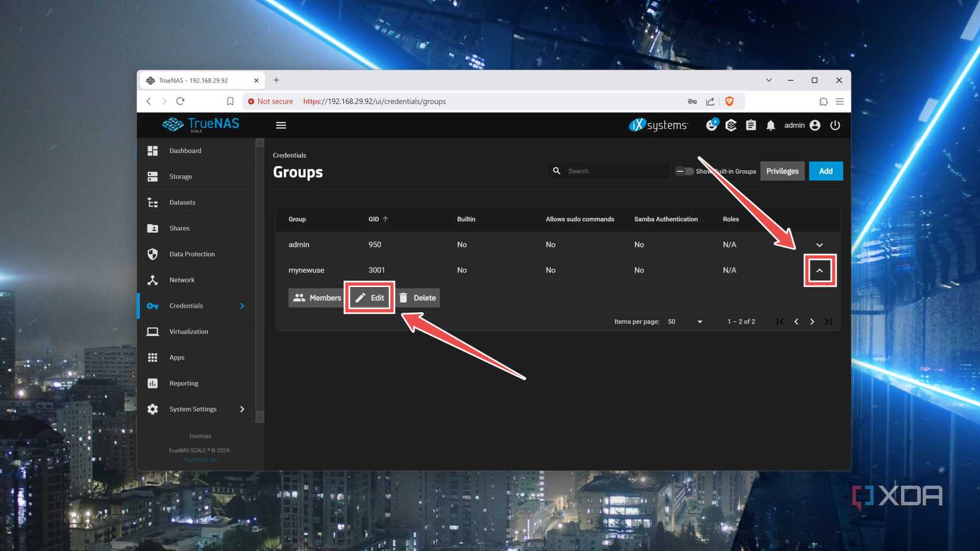Open the Credentials section in sidebar

(186, 305)
